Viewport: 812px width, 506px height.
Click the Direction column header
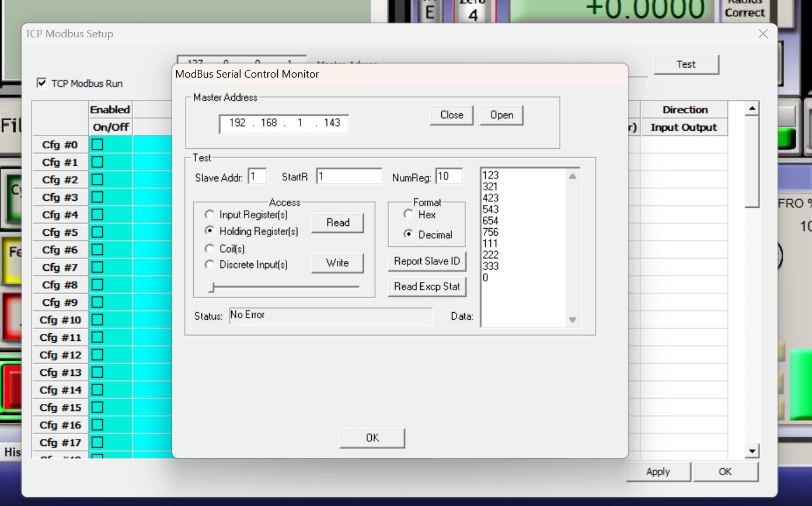pyautogui.click(x=685, y=110)
